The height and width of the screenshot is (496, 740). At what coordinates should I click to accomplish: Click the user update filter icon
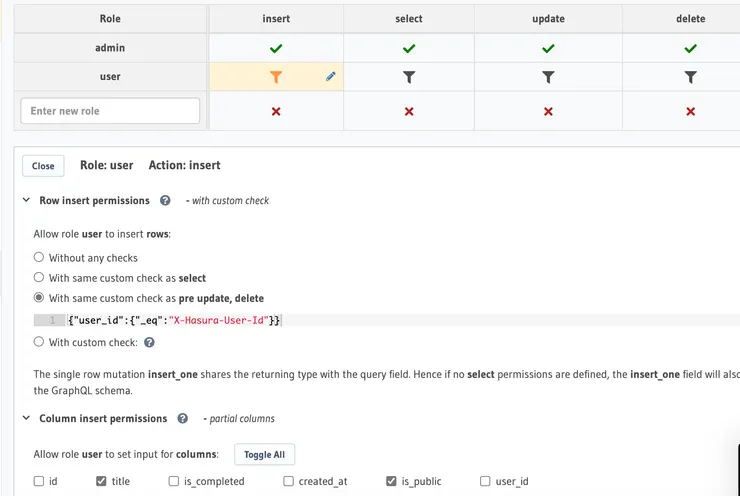[548, 77]
